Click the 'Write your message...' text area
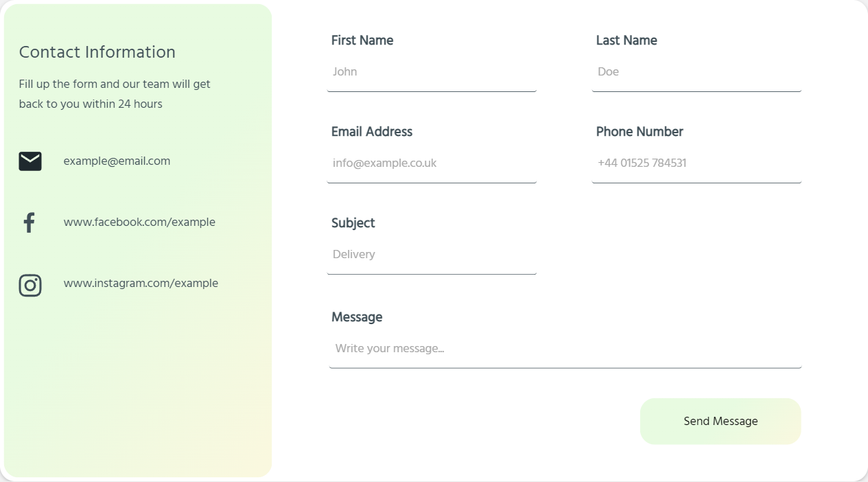Viewport: 868px width, 482px height. coord(565,349)
